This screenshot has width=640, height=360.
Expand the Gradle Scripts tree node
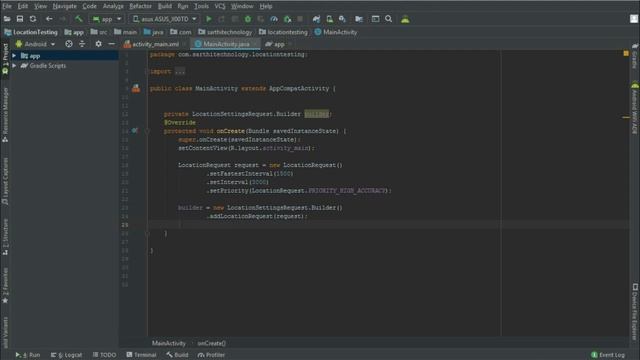coord(14,65)
